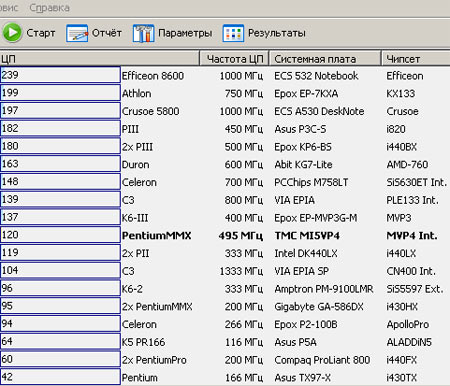The height and width of the screenshot is (386, 450).
Task: Click the ApolloPro chipset cell
Action: (408, 324)
